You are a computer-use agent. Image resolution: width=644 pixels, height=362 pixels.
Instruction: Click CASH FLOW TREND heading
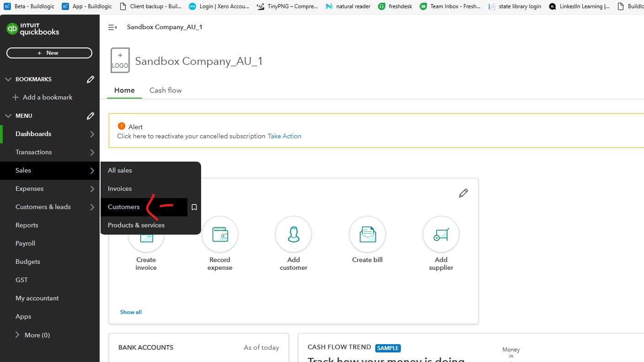[x=339, y=347]
